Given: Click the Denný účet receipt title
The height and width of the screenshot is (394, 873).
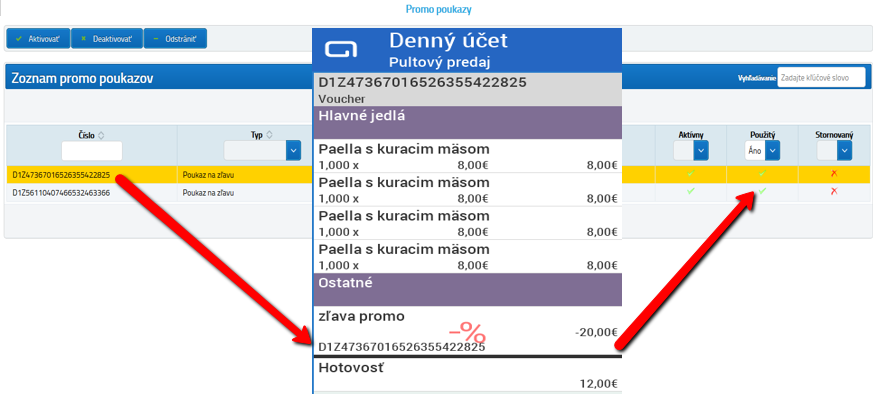Looking at the screenshot, I should [448, 41].
